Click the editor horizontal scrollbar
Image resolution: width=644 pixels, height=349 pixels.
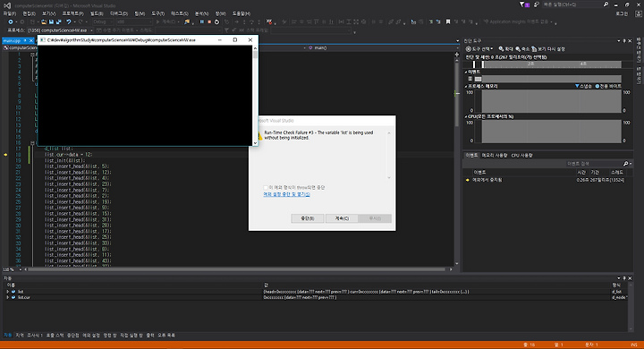(236, 269)
